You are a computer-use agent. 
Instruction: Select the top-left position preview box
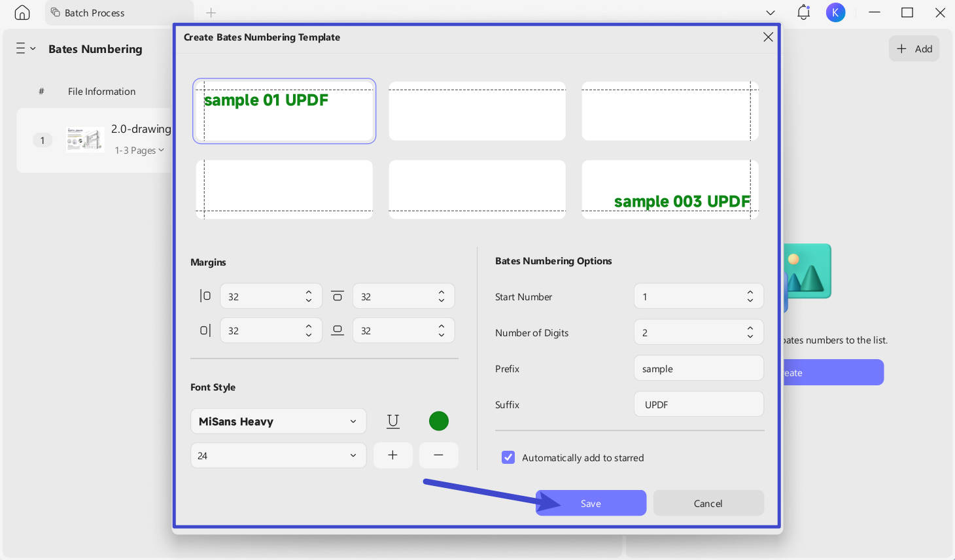285,111
